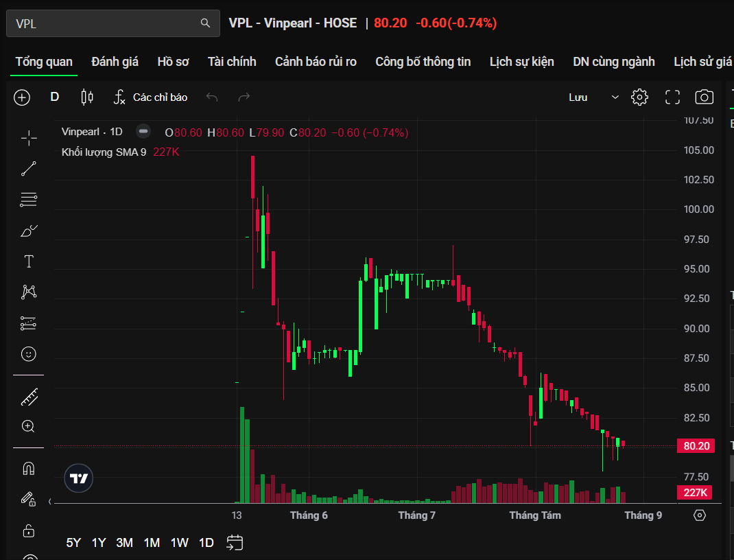734x560 pixels.
Task: Open the Lịch sự kiện tab
Action: point(521,62)
